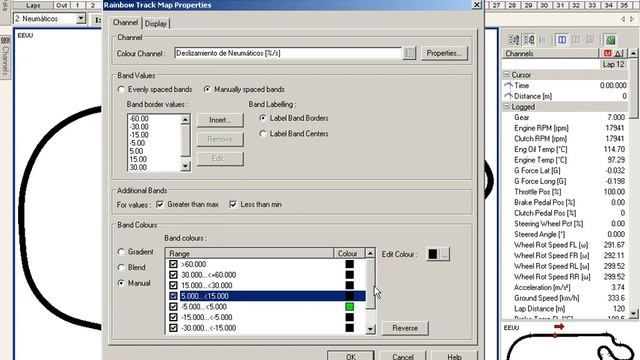Viewport: 640px width, 360px height.
Task: Switch to the Display tab
Action: point(156,24)
